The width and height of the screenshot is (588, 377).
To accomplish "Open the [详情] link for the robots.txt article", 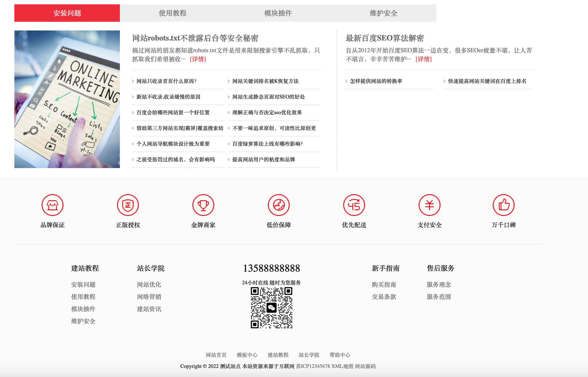I will pos(198,59).
